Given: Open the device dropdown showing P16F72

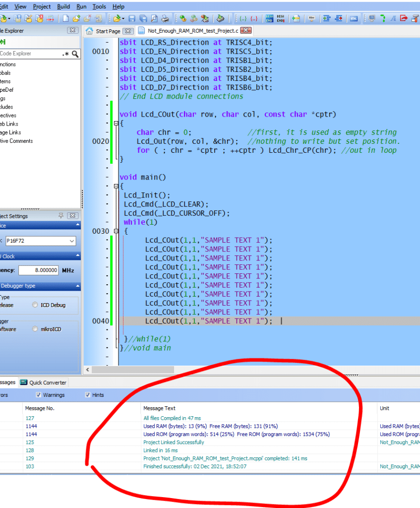Looking at the screenshot, I should coord(72,241).
